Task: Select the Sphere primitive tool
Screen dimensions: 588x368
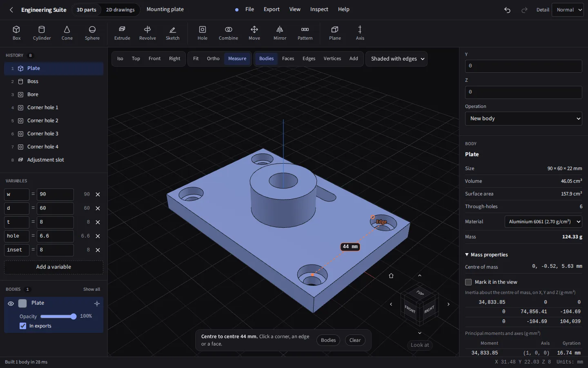Action: click(x=92, y=33)
